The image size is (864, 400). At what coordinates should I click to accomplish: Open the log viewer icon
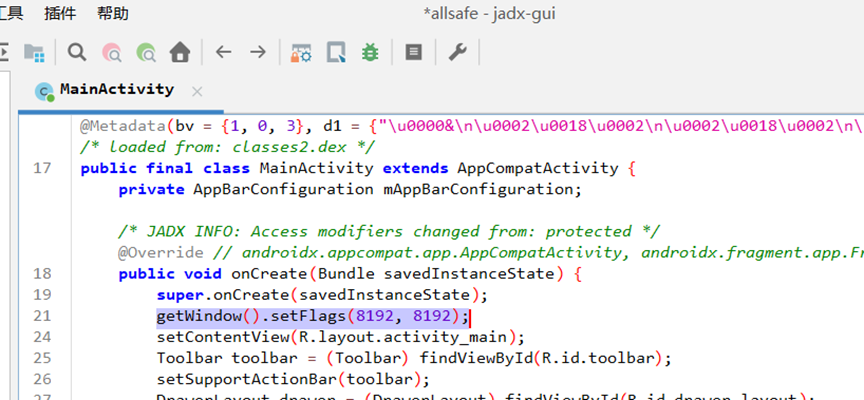click(x=413, y=52)
